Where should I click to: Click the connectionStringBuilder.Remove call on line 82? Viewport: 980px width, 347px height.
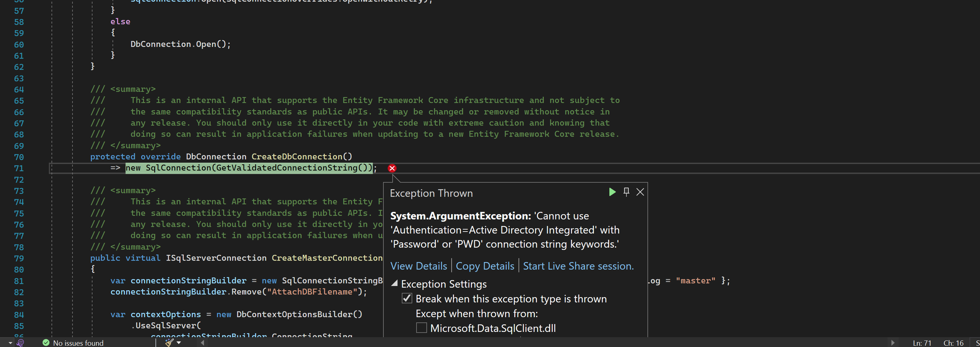[x=238, y=292]
